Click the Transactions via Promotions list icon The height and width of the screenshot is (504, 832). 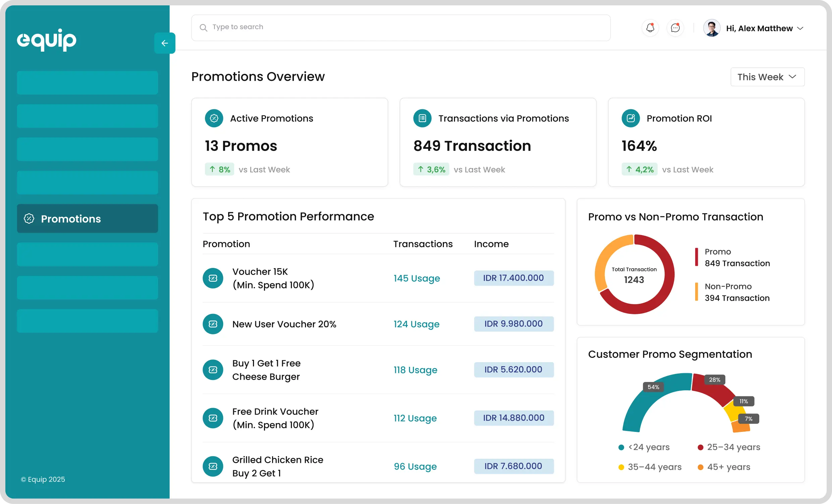coord(422,118)
